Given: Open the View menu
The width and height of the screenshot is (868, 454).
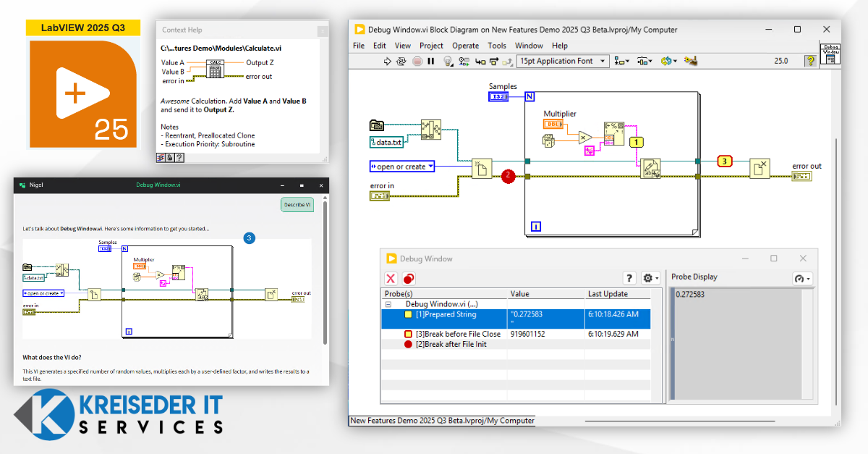Looking at the screenshot, I should 403,46.
